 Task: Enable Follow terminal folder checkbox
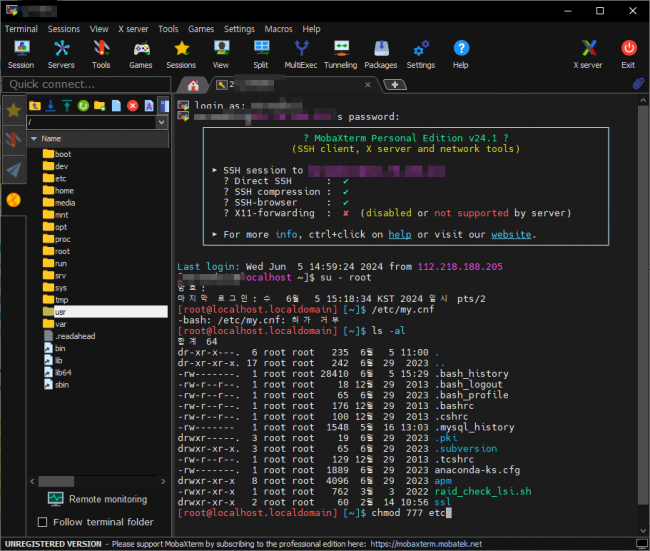(42, 522)
